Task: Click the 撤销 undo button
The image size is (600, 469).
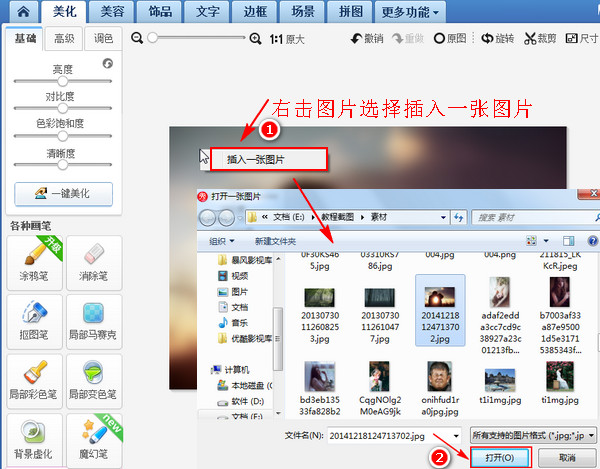Action: point(367,38)
